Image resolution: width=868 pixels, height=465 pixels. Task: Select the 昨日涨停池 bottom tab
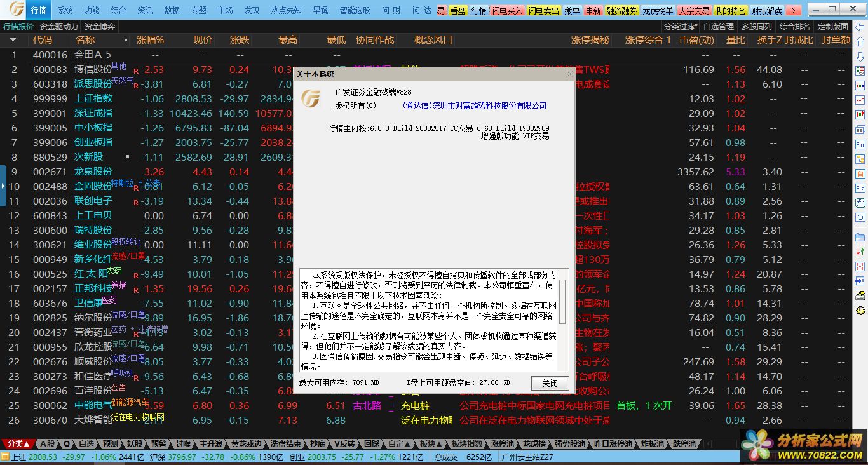tap(613, 443)
